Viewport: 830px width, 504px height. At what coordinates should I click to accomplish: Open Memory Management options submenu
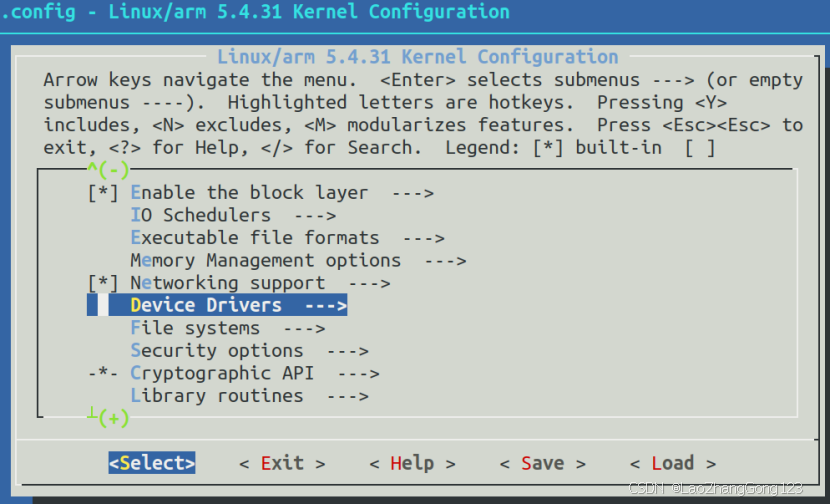299,260
